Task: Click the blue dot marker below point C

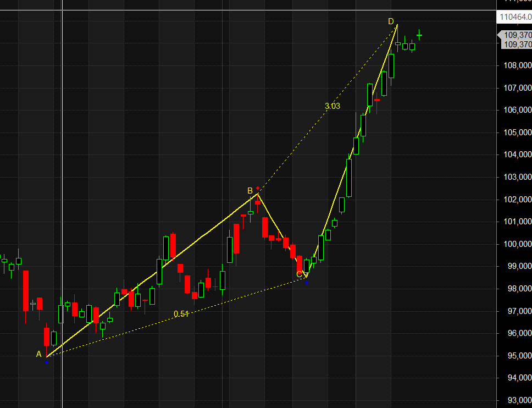Action: click(306, 283)
